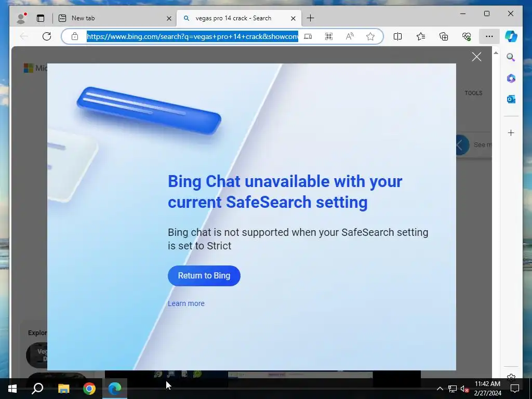Open the Copilot sidebar icon

[511, 36]
